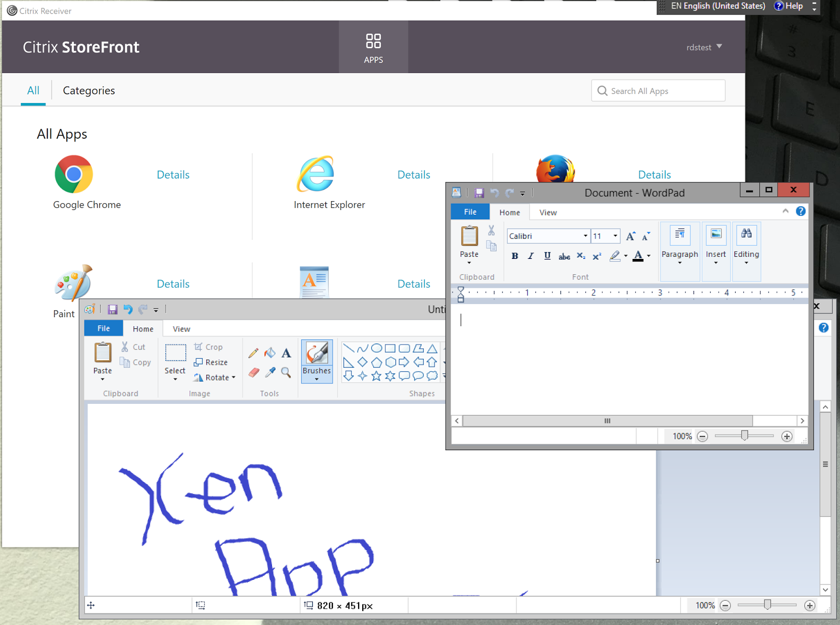
Task: Apply Underline formatting in WordPad
Action: 547,256
